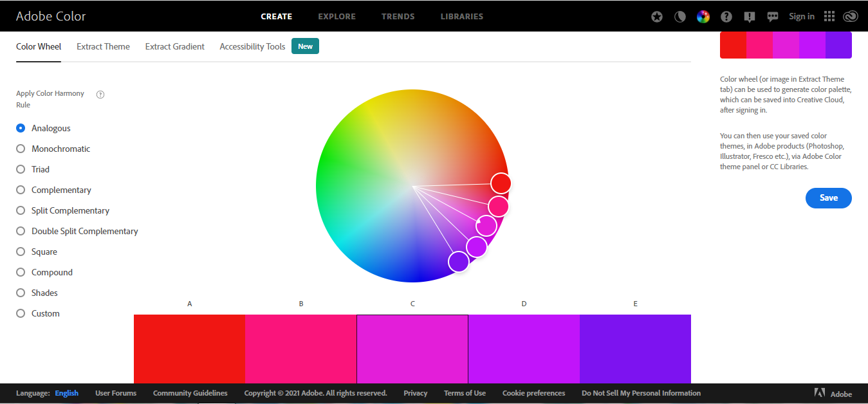This screenshot has height=404, width=868.
Task: Click the star icon in the header
Action: click(656, 17)
